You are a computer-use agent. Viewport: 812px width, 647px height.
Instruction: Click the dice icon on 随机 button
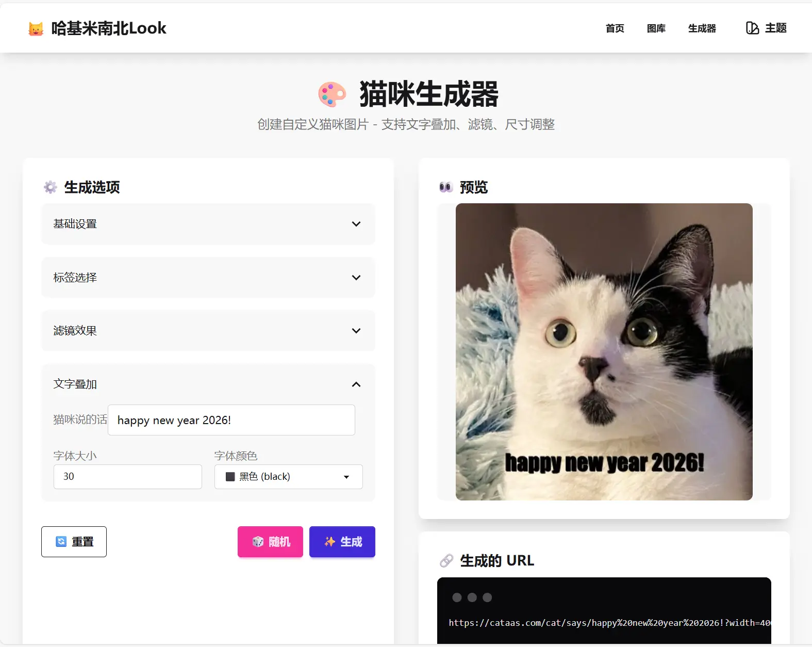[x=258, y=542]
